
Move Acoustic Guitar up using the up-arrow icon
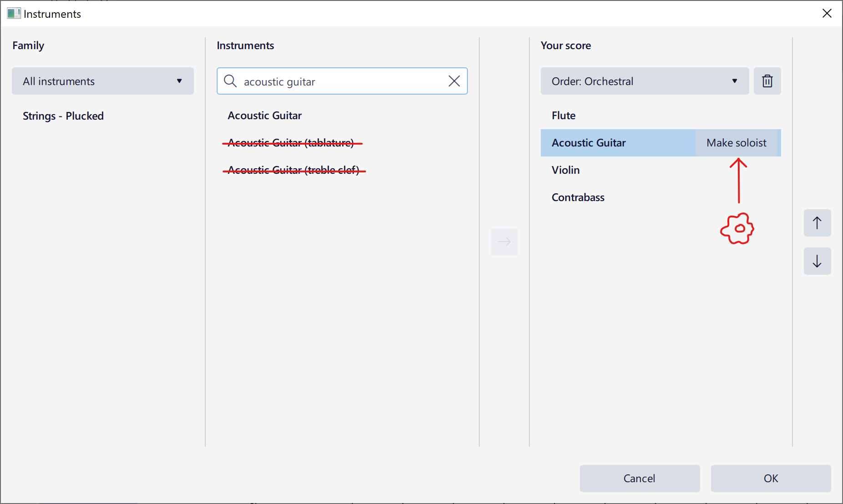(x=817, y=223)
